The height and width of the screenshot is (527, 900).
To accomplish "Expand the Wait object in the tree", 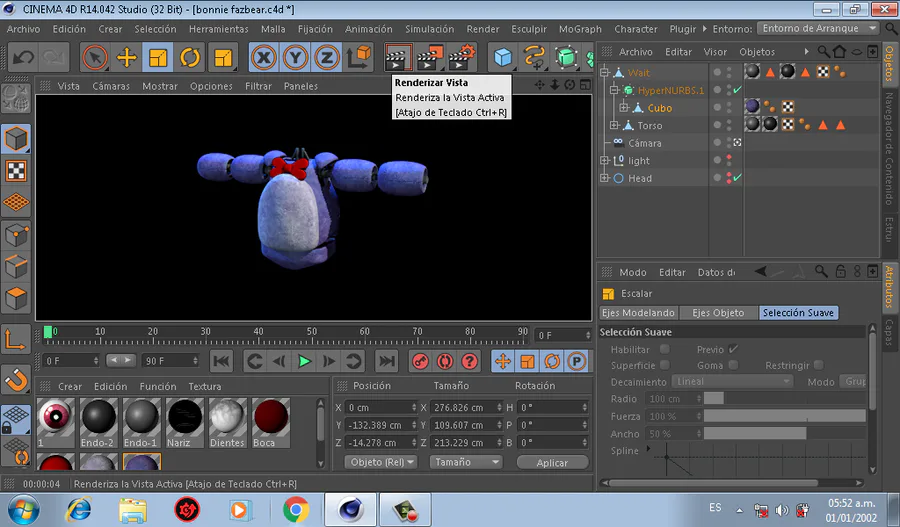I will pyautogui.click(x=604, y=72).
